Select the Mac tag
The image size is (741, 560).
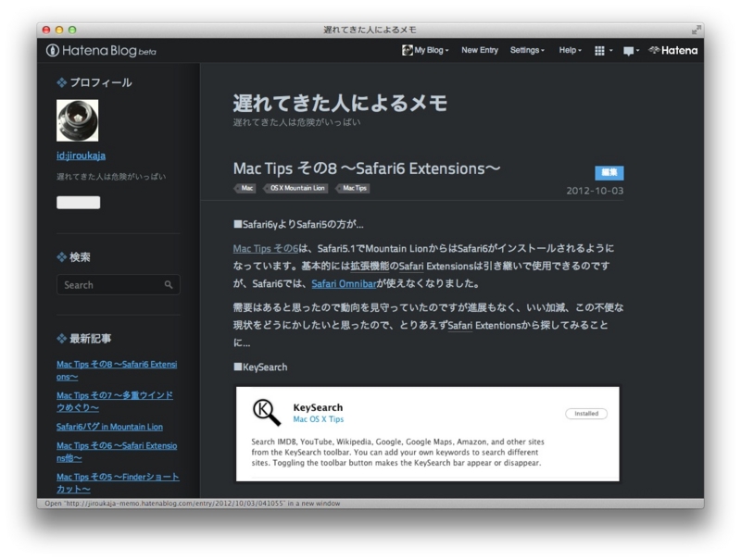pos(245,188)
